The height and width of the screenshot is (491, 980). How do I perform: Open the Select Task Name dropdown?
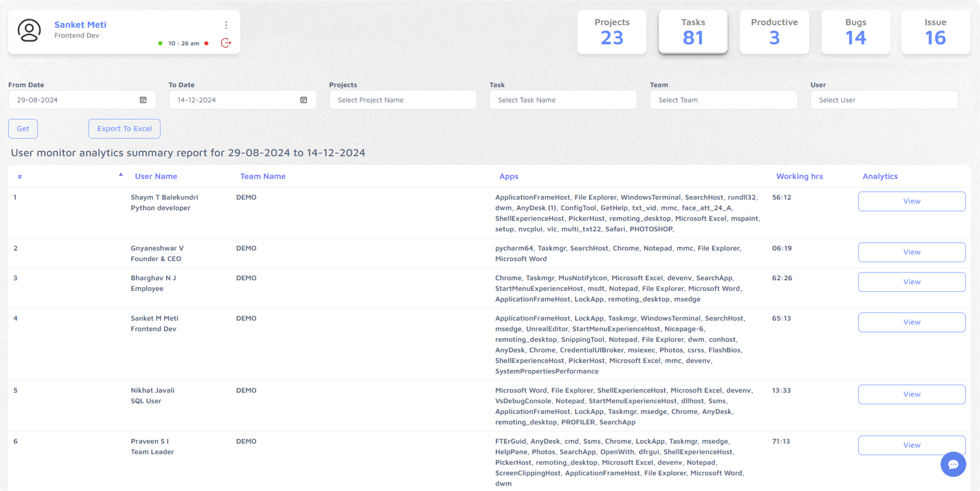coord(563,100)
